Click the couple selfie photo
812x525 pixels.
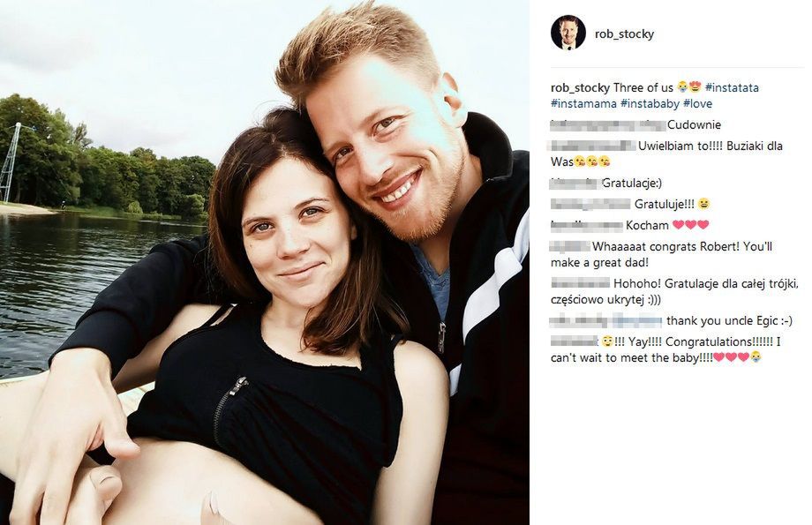pos(265,263)
